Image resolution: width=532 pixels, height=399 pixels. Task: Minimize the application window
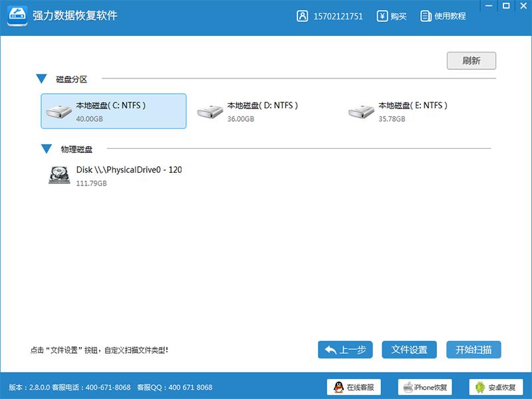coord(489,6)
